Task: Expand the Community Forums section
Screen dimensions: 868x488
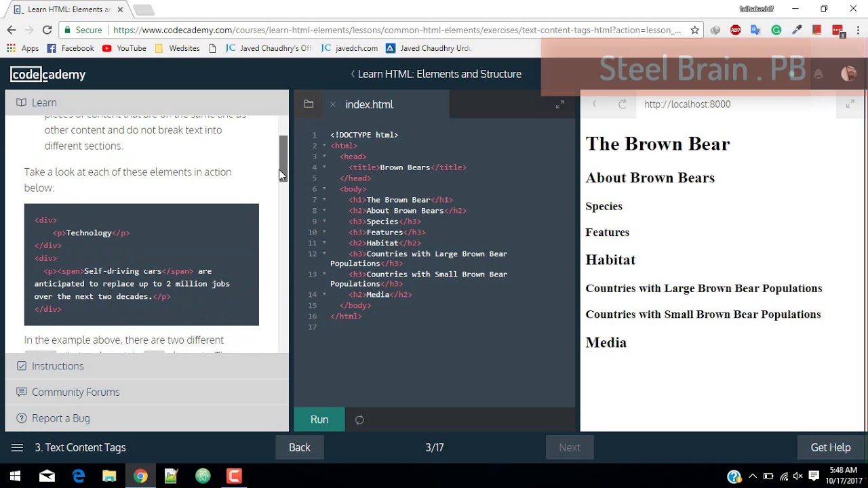Action: pyautogui.click(x=146, y=392)
